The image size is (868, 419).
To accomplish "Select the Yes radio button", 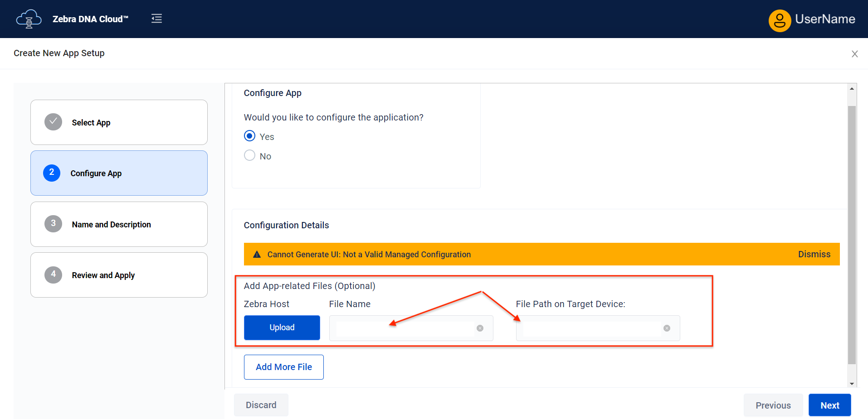I will point(249,136).
